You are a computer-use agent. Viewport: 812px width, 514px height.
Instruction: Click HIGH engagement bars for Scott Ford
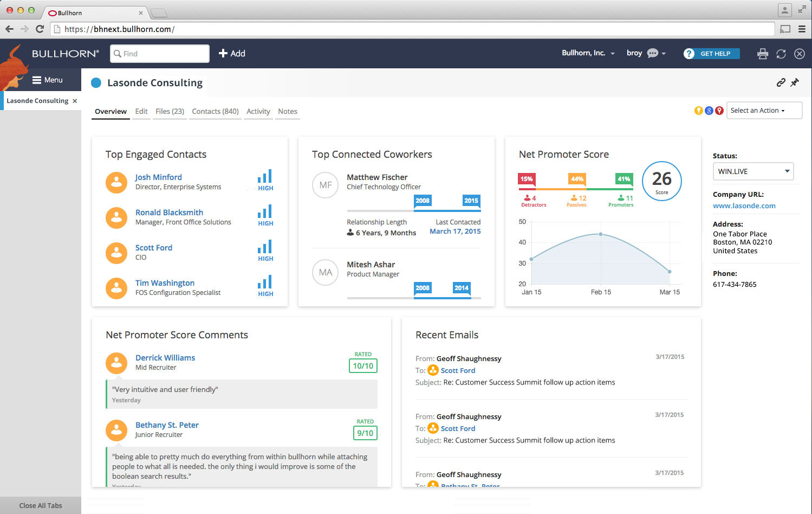point(265,250)
